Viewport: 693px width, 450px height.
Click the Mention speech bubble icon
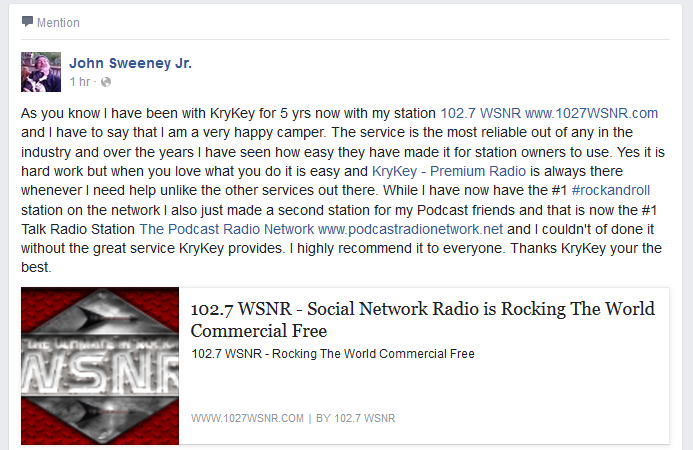[27, 22]
